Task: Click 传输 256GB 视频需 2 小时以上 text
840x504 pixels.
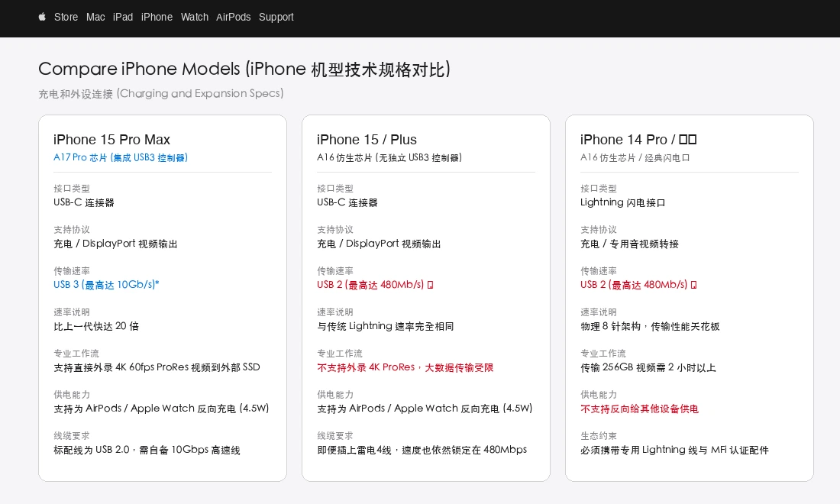Action: coord(648,367)
